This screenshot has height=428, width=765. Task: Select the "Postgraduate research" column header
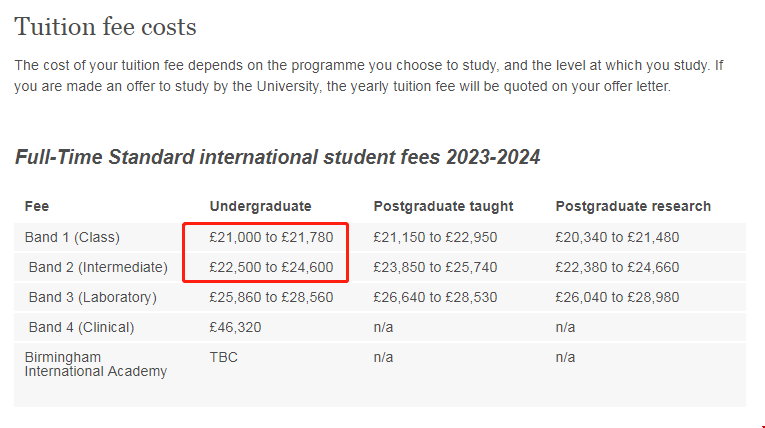(x=633, y=207)
